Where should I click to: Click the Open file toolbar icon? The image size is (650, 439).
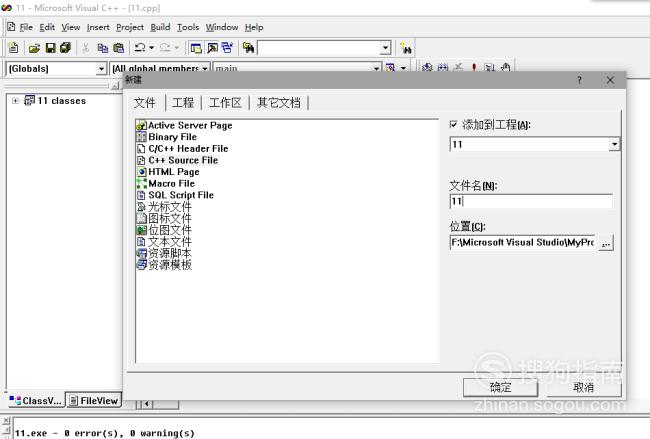tap(34, 48)
